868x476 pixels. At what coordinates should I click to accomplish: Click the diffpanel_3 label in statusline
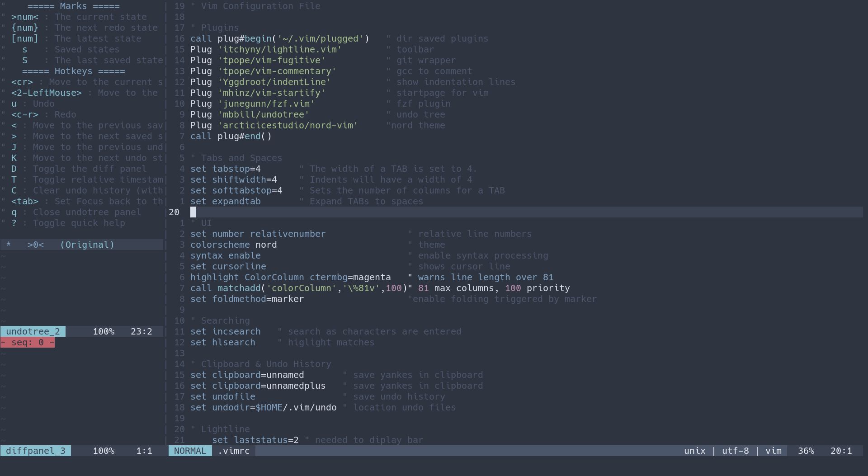click(35, 451)
